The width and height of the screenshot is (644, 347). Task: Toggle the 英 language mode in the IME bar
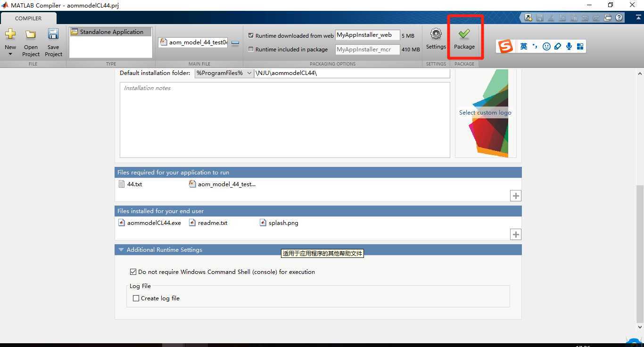pyautogui.click(x=524, y=46)
